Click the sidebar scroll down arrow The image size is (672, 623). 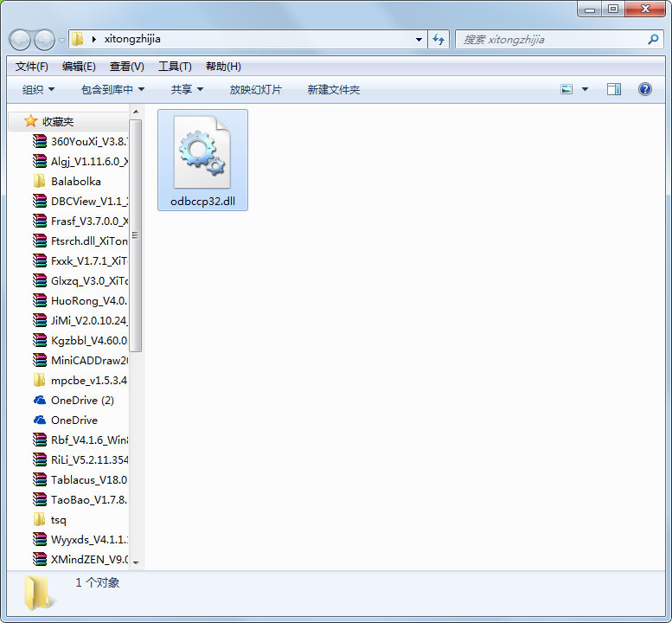coord(136,562)
